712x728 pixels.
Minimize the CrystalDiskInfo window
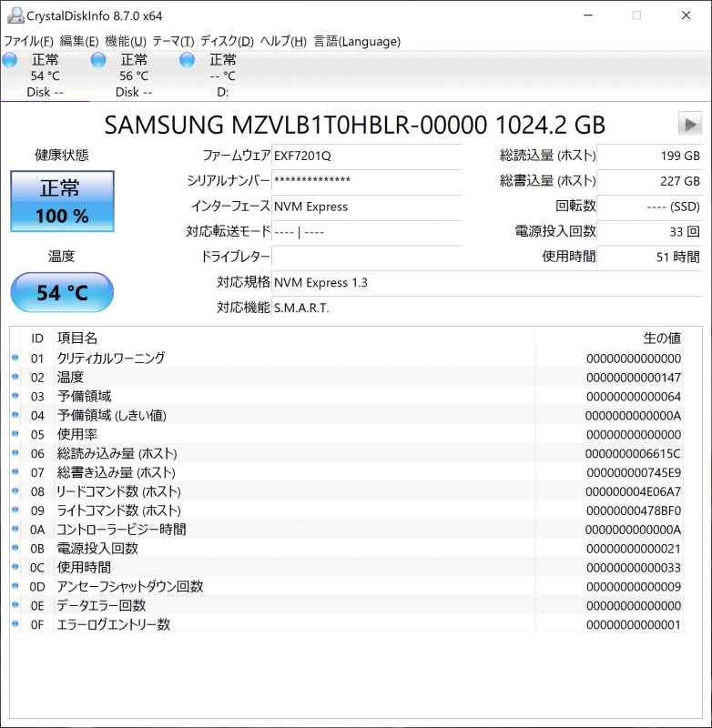[x=588, y=15]
